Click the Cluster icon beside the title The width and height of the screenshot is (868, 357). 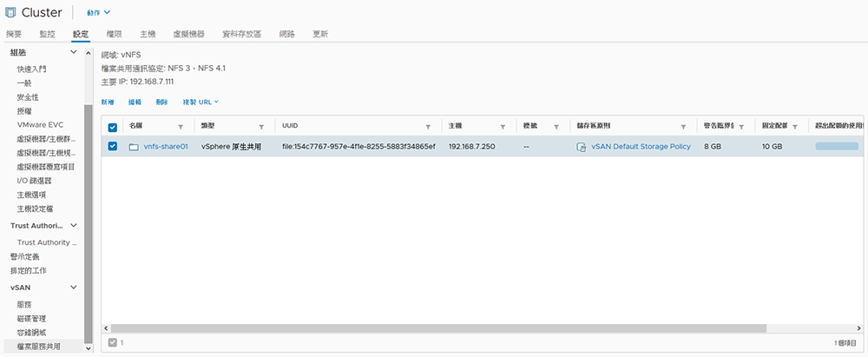click(10, 12)
